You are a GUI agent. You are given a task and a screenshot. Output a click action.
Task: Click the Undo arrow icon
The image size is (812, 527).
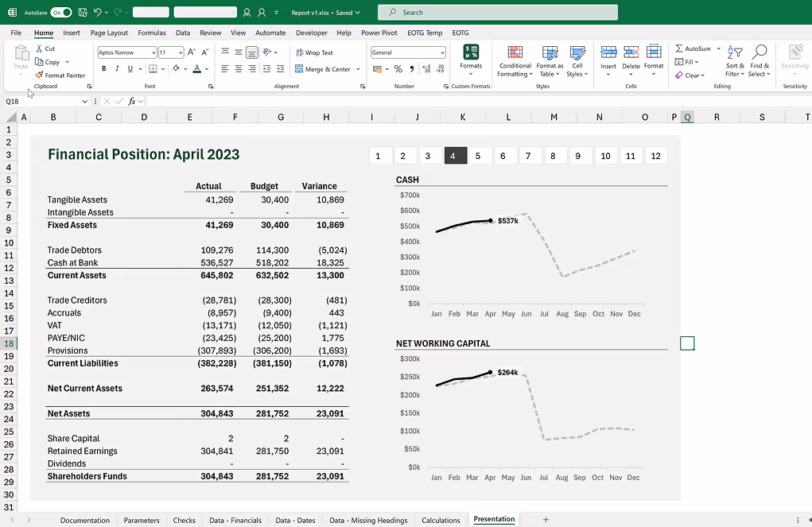97,13
